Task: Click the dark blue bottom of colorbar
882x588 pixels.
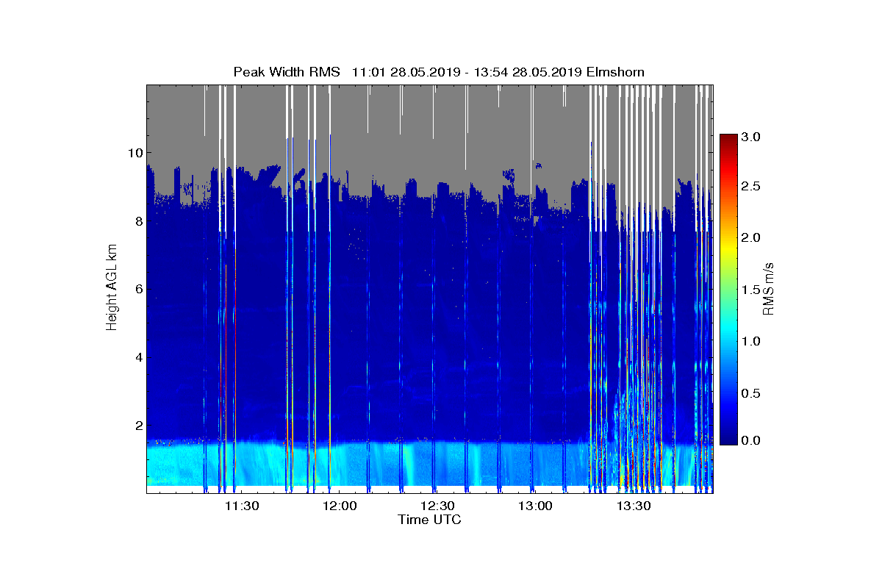Action: click(728, 438)
